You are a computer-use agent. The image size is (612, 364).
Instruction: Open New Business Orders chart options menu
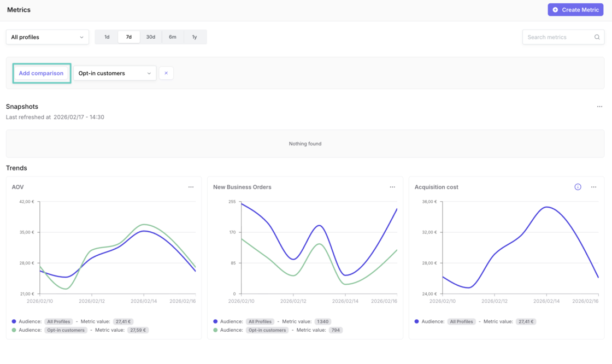pyautogui.click(x=392, y=187)
